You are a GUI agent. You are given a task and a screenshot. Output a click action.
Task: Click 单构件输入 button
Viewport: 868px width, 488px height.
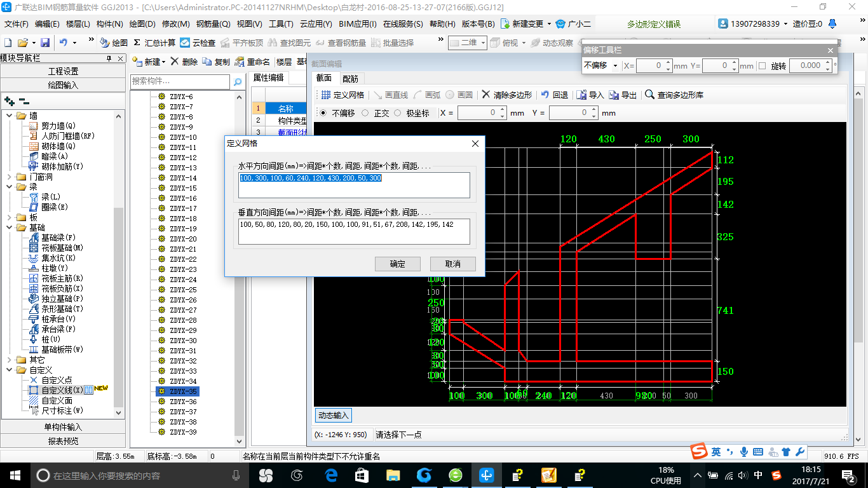[x=63, y=427]
